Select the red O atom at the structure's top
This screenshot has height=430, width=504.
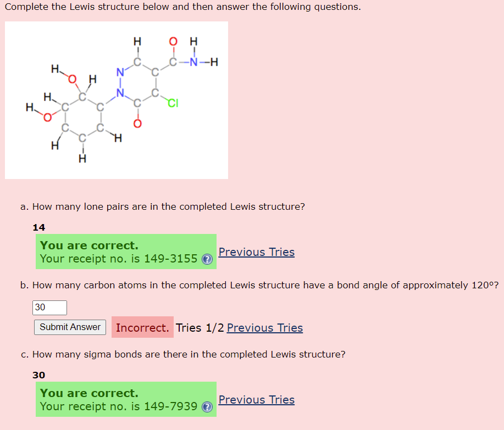point(174,40)
